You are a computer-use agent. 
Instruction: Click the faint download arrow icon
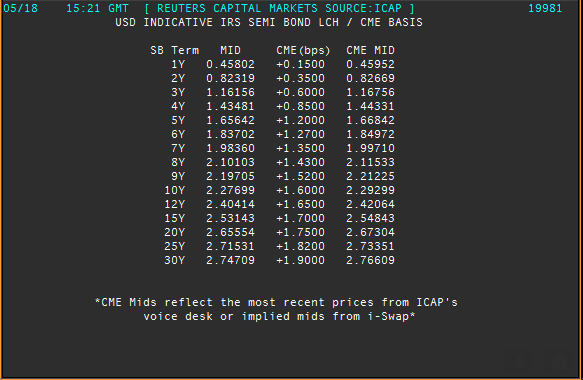[519, 361]
